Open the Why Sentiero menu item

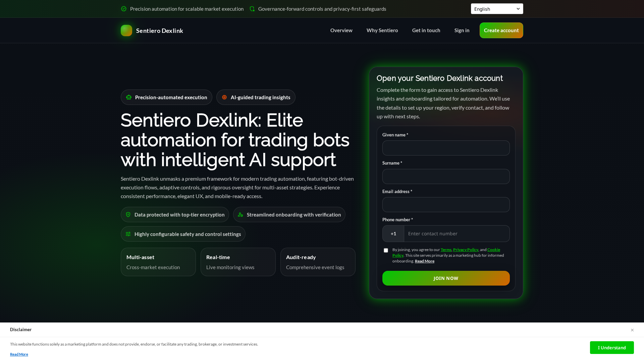tap(382, 30)
